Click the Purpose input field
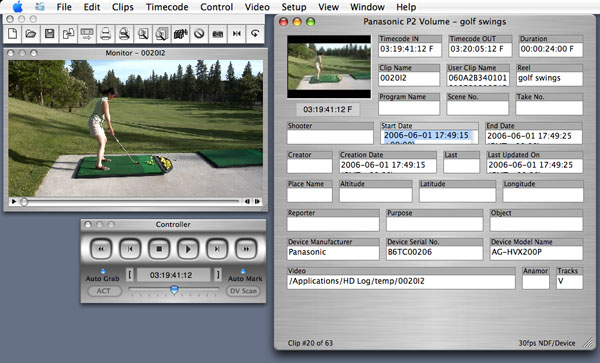The image size is (600, 363). coord(434,224)
